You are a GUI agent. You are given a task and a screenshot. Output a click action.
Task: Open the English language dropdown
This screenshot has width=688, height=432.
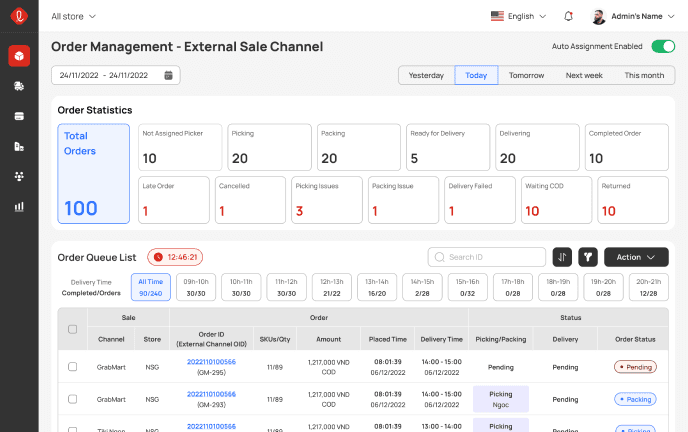click(519, 16)
